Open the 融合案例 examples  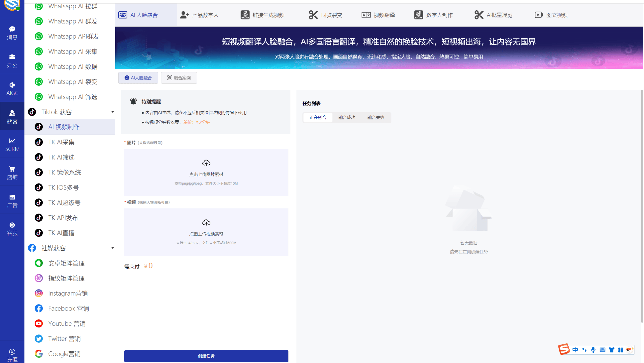179,78
